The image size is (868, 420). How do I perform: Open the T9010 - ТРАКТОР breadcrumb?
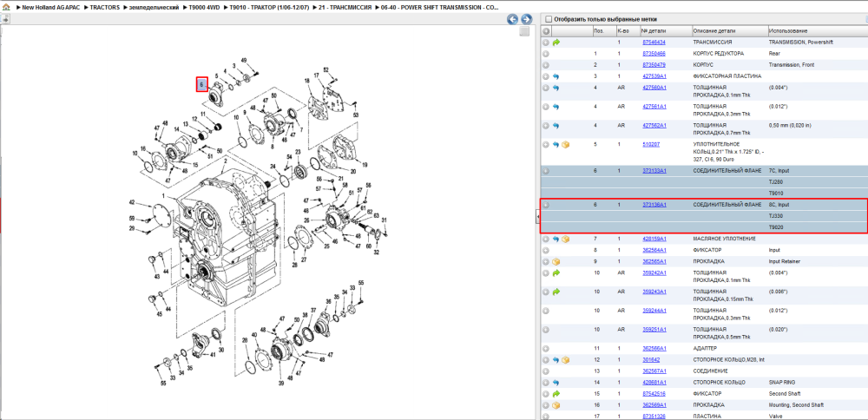269,9
